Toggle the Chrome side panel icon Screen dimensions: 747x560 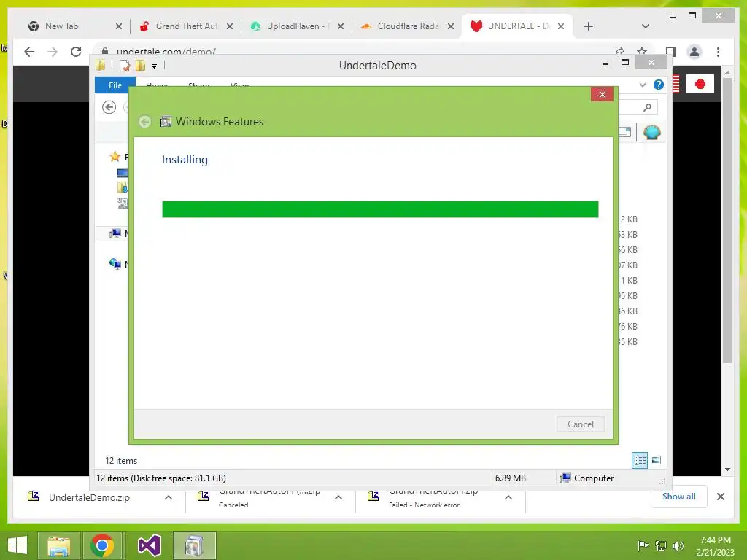[671, 52]
